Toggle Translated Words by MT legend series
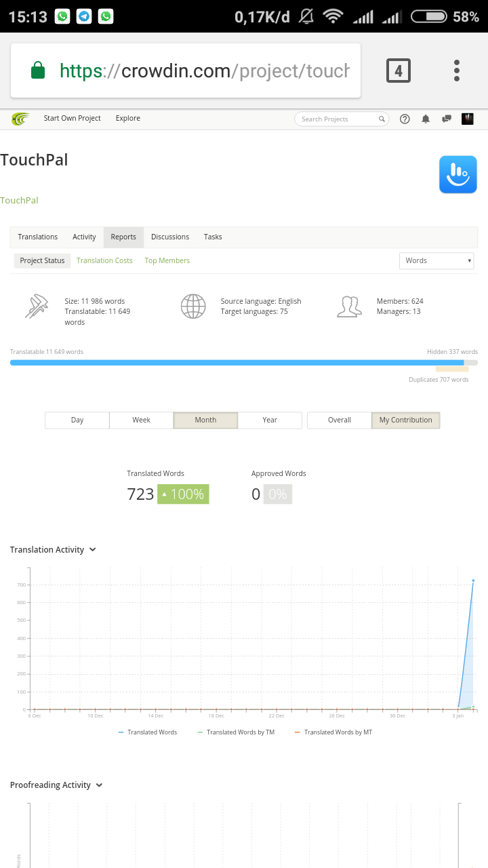The image size is (488, 868). pyautogui.click(x=333, y=732)
